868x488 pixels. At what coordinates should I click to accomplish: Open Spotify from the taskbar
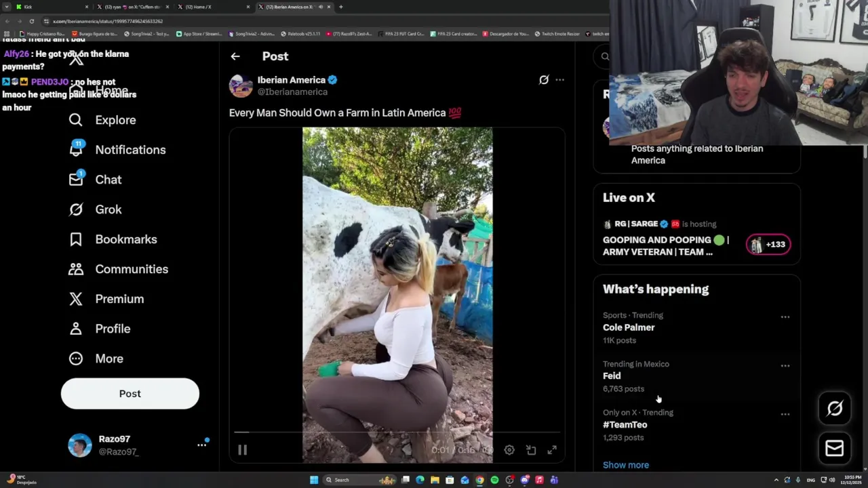(x=494, y=480)
